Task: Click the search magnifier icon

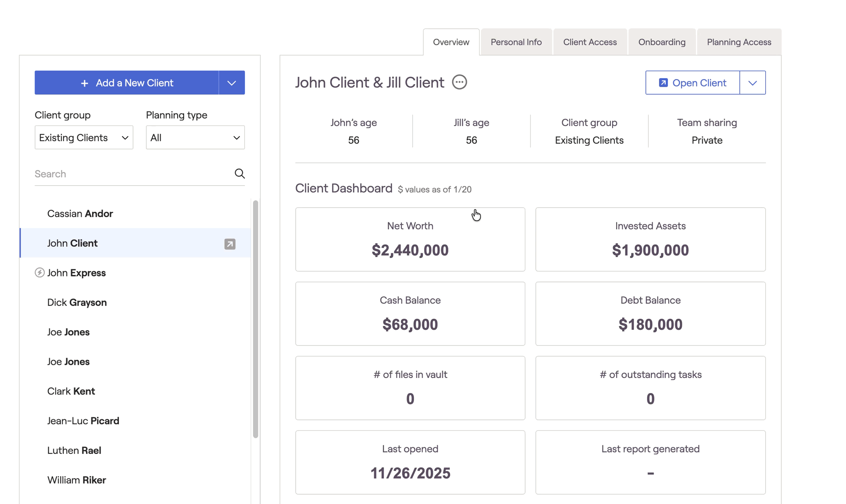Action: coord(239,174)
